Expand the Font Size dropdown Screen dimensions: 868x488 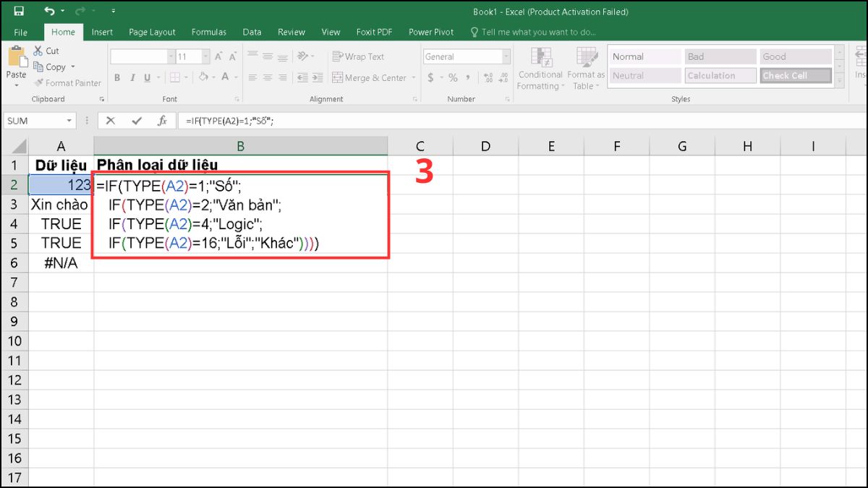[x=205, y=56]
